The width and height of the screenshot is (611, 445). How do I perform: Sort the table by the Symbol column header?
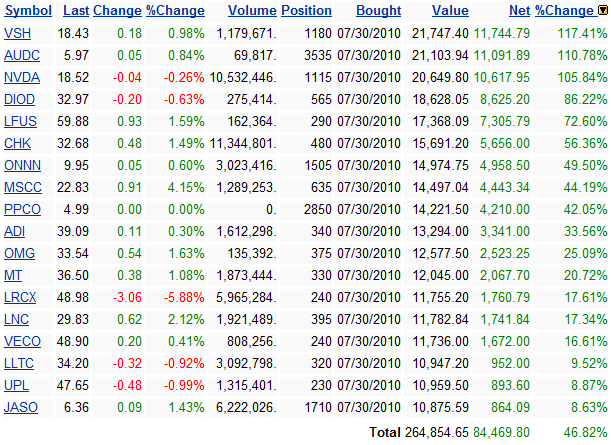(28, 11)
